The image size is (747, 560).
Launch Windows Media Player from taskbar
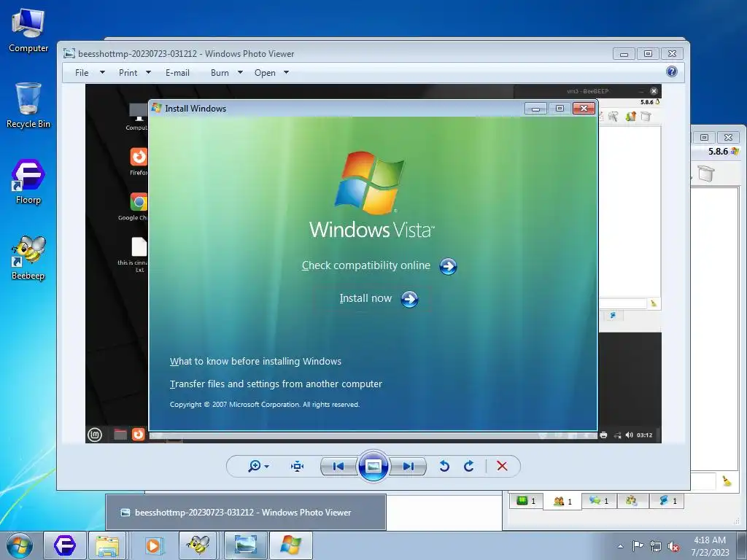click(153, 545)
